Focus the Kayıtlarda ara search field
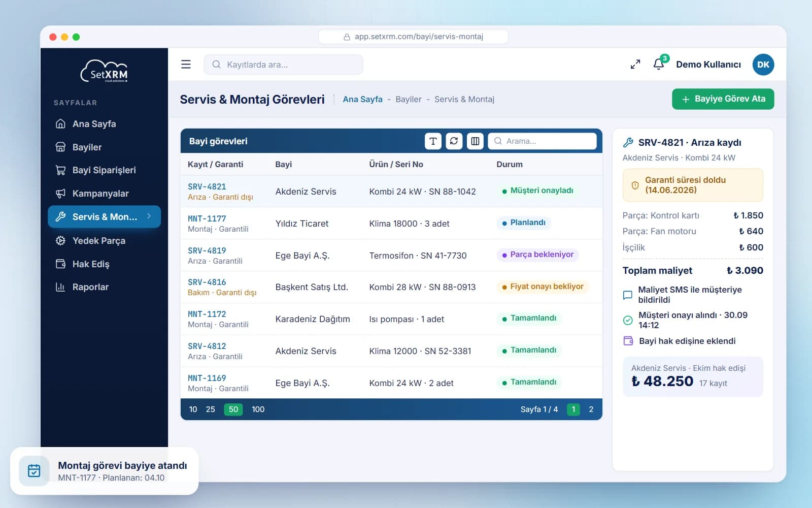 [283, 65]
